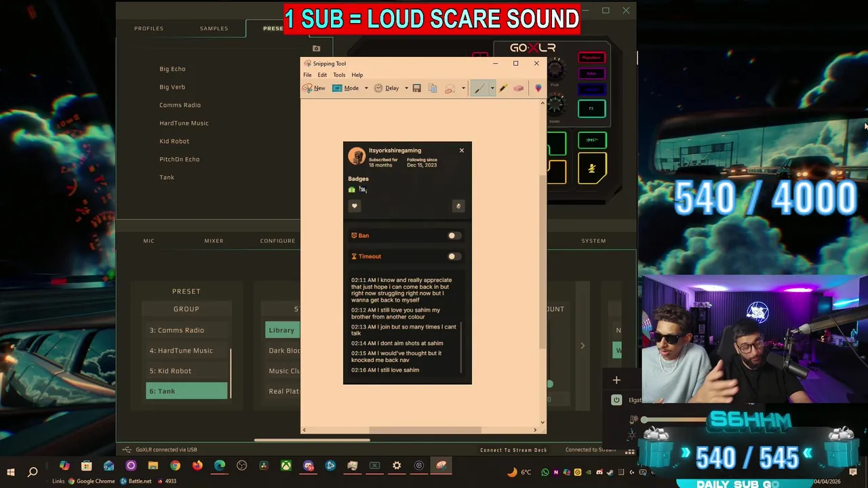
Task: Open the MIC tab in GoXLR
Action: coord(149,241)
